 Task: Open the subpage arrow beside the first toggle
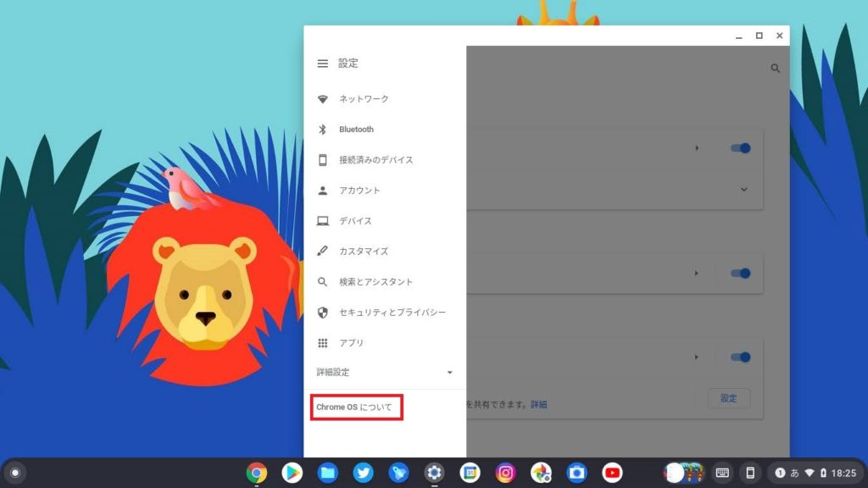tap(697, 147)
